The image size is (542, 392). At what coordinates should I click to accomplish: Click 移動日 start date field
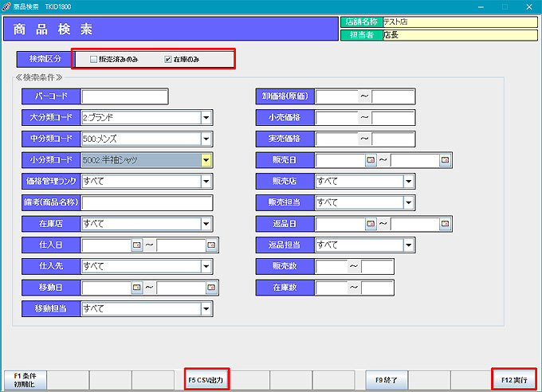(x=107, y=288)
